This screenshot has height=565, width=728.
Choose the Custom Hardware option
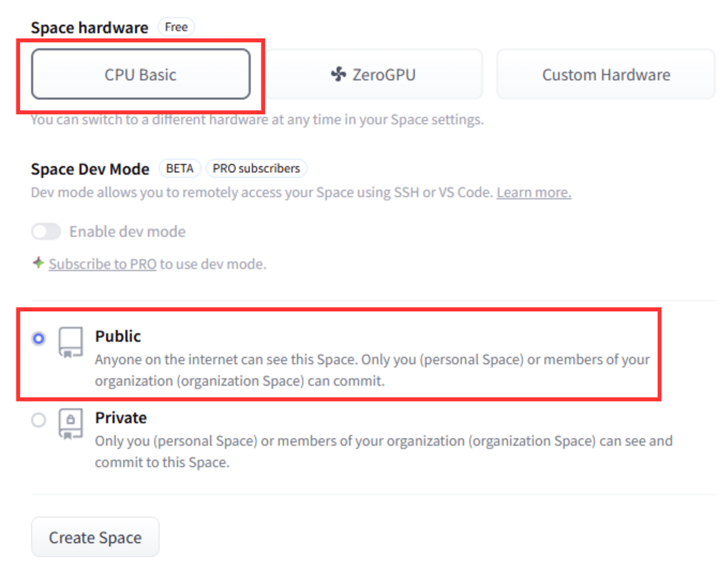pyautogui.click(x=606, y=74)
